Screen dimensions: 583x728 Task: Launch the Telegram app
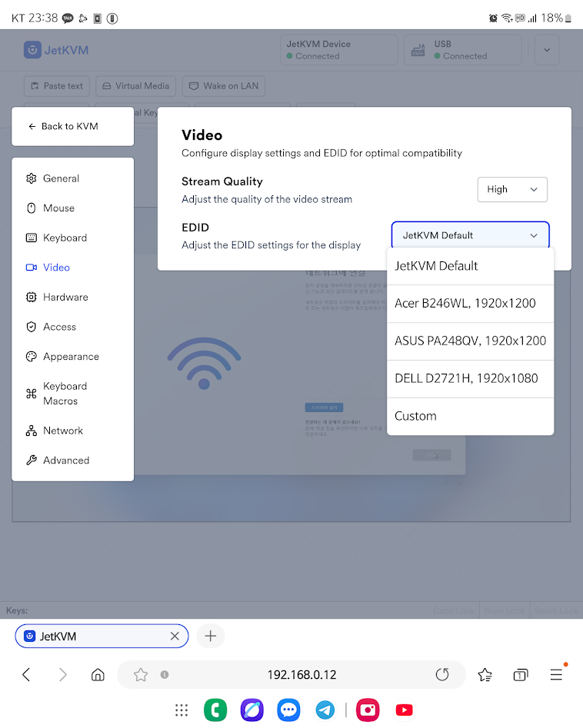tap(325, 710)
